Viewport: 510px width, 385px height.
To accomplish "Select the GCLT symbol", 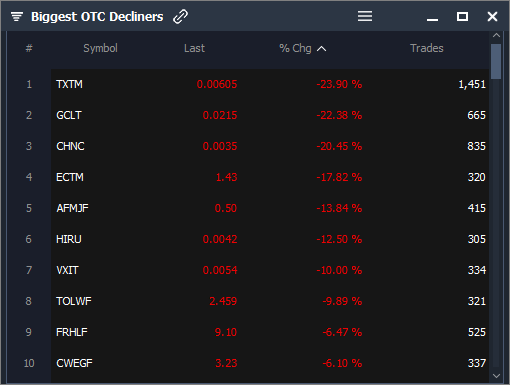I will tap(69, 115).
